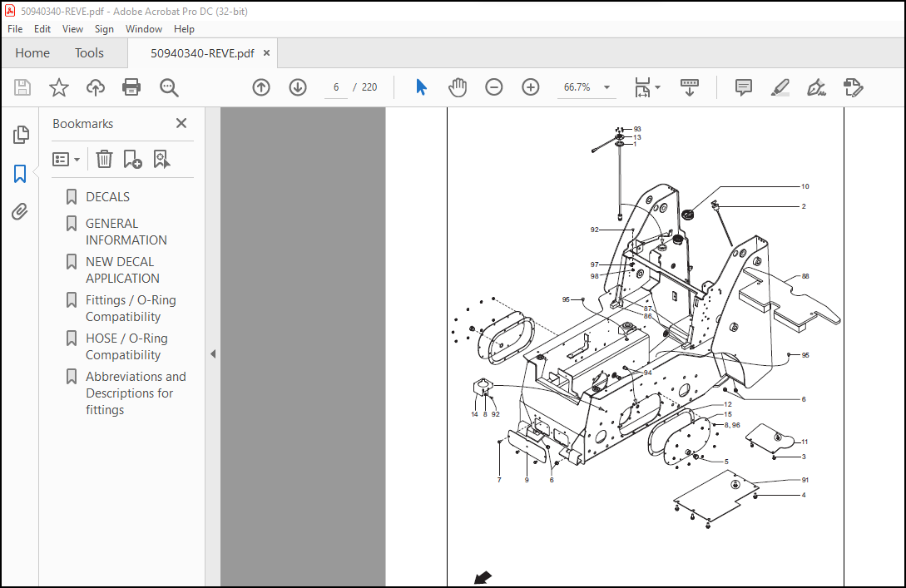
Task: Activate the Hand pan tool
Action: click(458, 87)
